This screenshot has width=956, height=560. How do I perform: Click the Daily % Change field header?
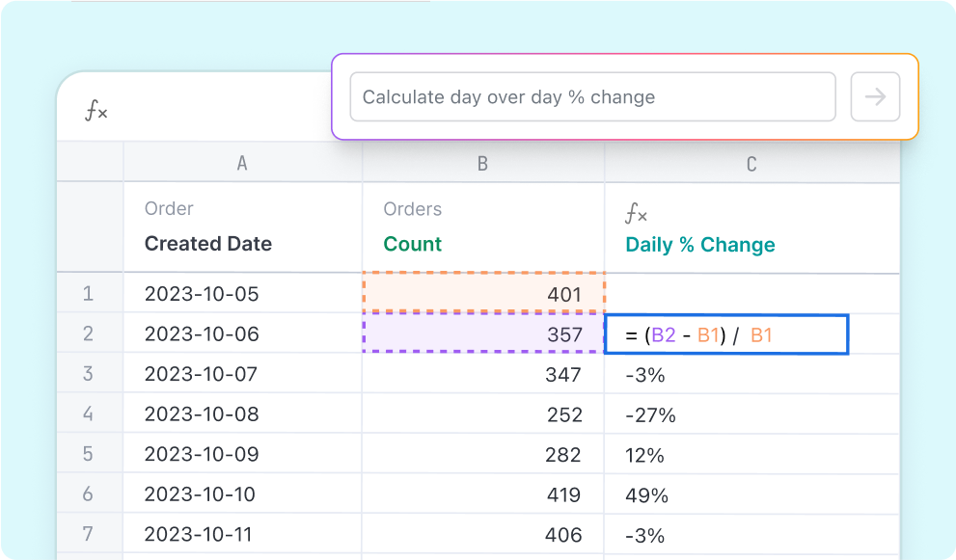pyautogui.click(x=700, y=245)
